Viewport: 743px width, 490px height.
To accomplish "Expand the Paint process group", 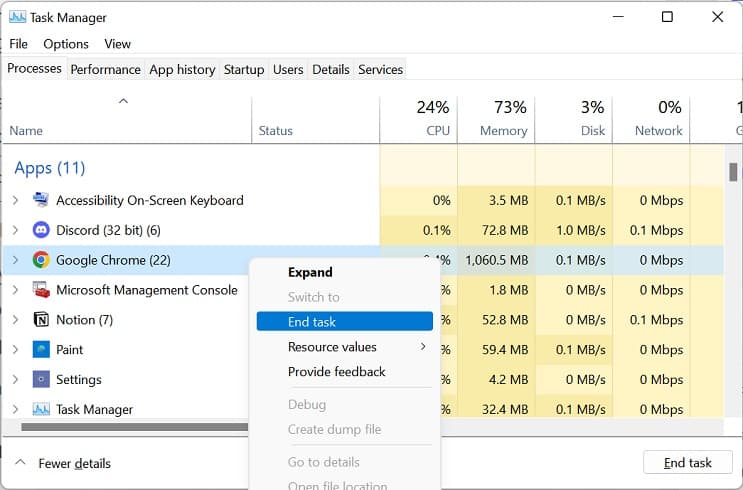I will point(15,349).
